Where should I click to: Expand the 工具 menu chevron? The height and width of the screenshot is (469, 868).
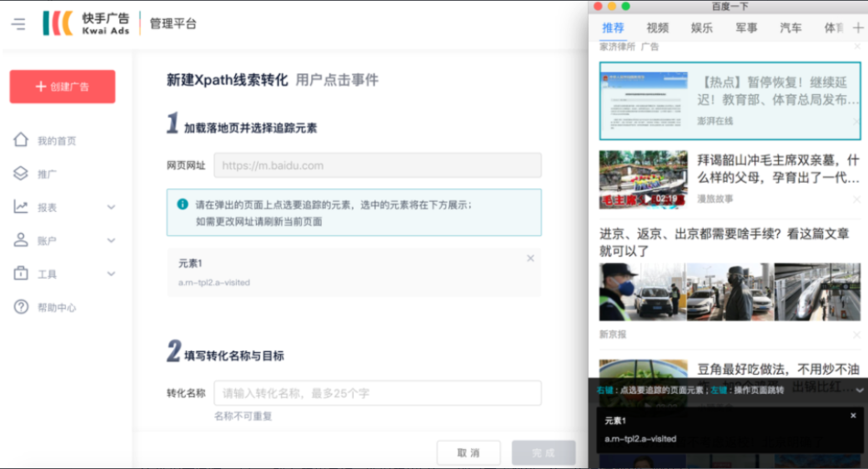(x=111, y=274)
